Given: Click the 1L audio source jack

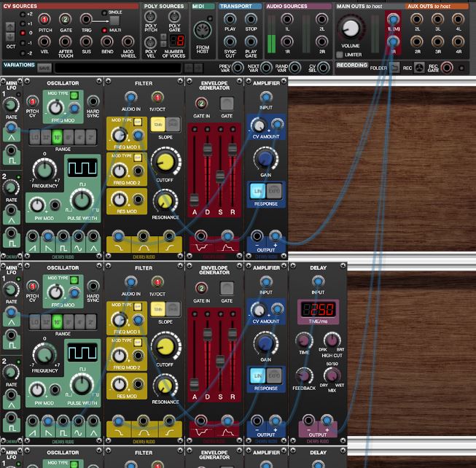Looking at the screenshot, I should (287, 20).
